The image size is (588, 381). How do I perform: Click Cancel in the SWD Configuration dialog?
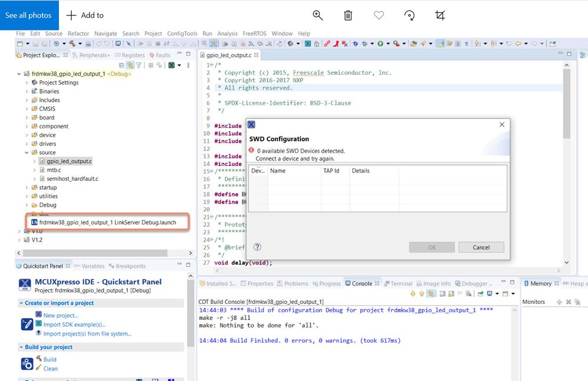[x=481, y=247]
